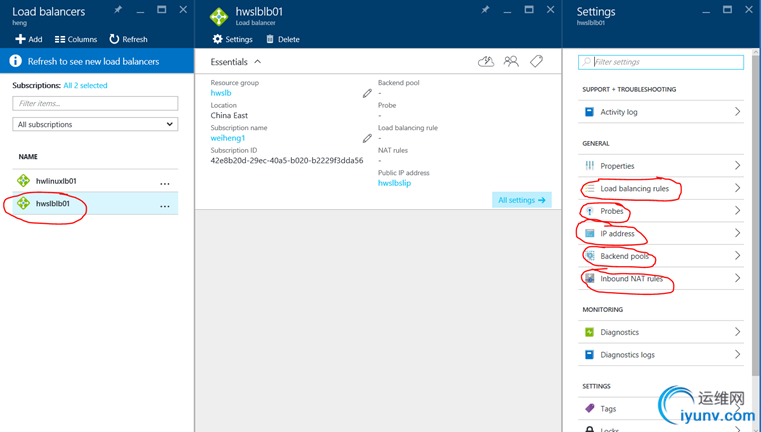Viewport: 761px width, 432px height.
Task: Click the Refresh button in Load balancers toolbar
Action: 128,39
